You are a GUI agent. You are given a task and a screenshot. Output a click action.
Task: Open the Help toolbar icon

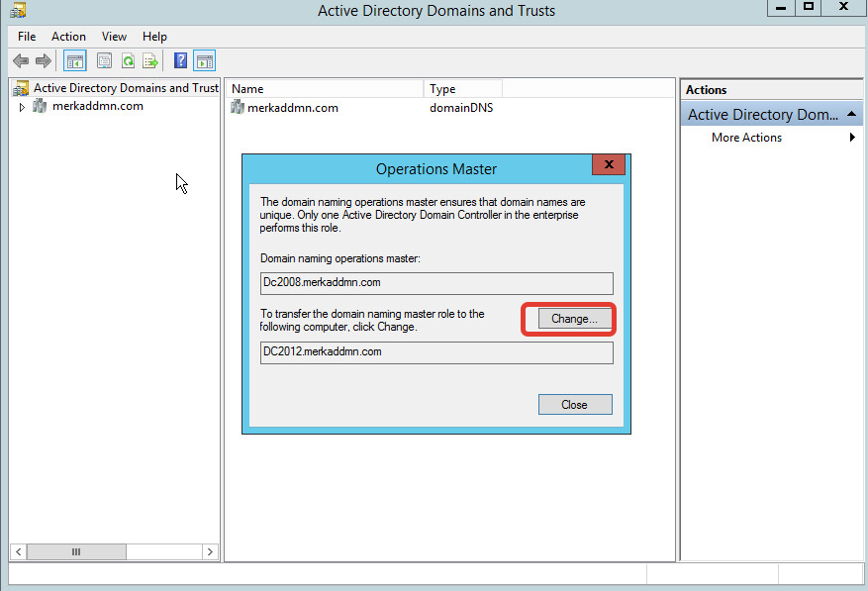tap(180, 60)
